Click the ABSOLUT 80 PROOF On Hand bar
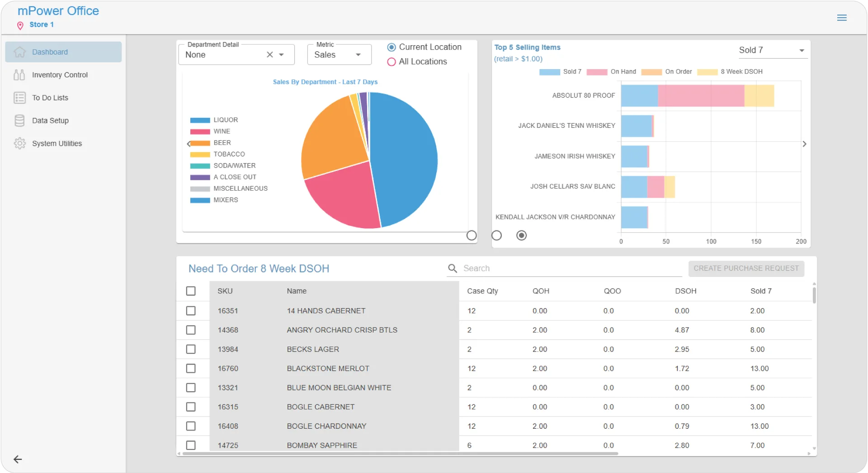 [701, 96]
